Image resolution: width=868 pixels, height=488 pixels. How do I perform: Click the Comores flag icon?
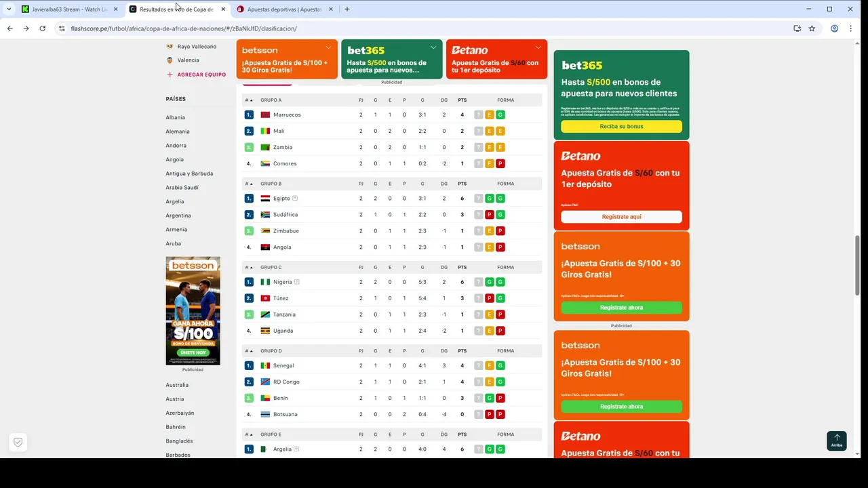click(x=265, y=163)
